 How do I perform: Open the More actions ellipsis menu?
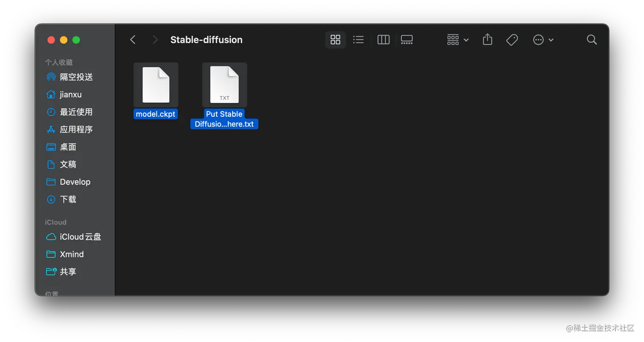pyautogui.click(x=543, y=40)
